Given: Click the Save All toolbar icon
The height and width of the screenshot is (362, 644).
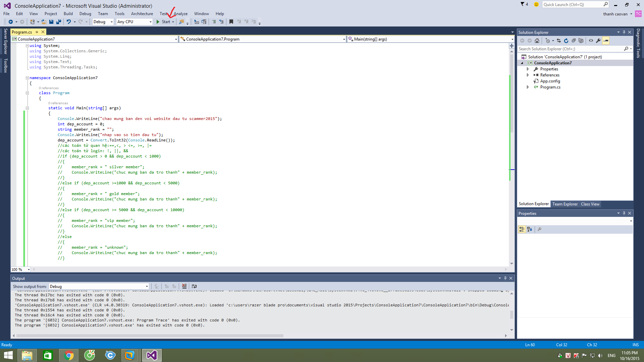Looking at the screenshot, I should pos(59,22).
